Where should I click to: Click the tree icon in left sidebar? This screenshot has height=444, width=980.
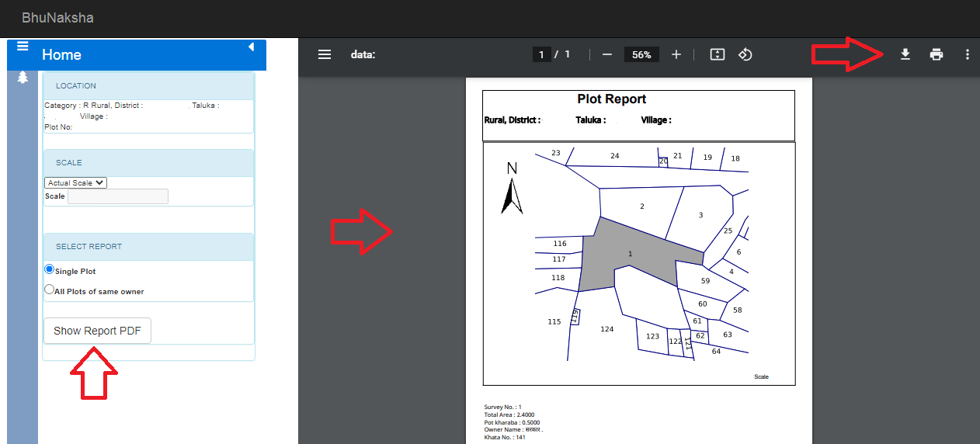click(23, 77)
